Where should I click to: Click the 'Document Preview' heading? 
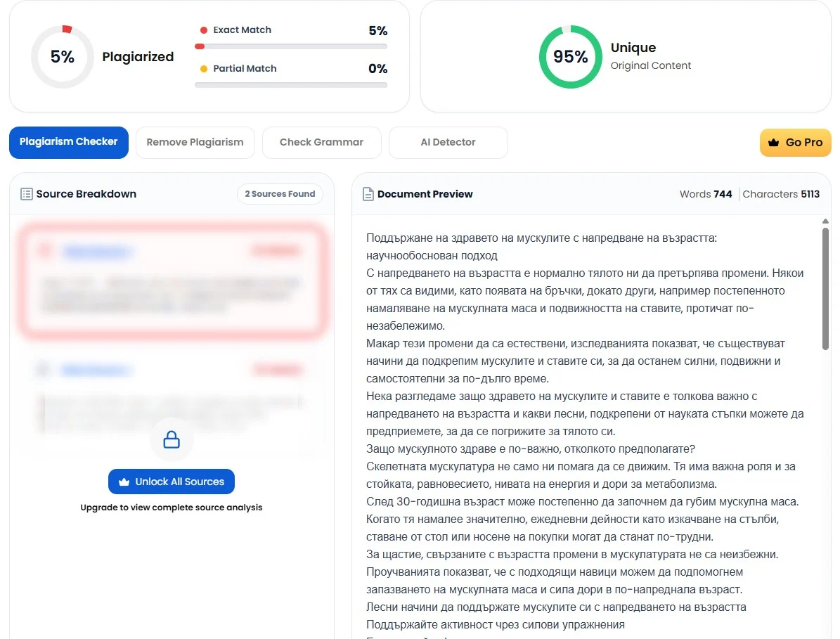(425, 194)
